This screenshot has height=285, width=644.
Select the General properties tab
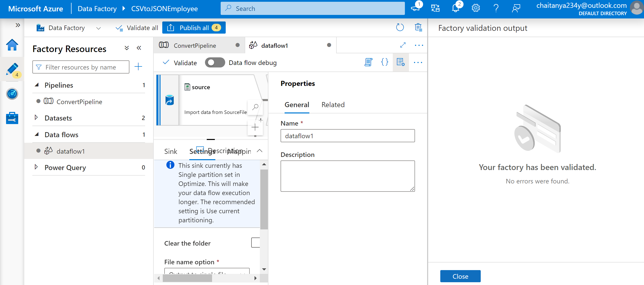(297, 105)
